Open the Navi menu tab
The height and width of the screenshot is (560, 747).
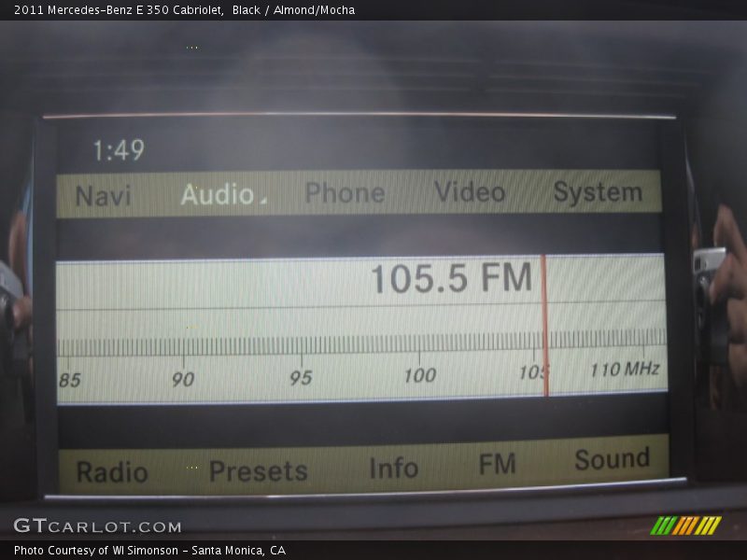(x=103, y=196)
